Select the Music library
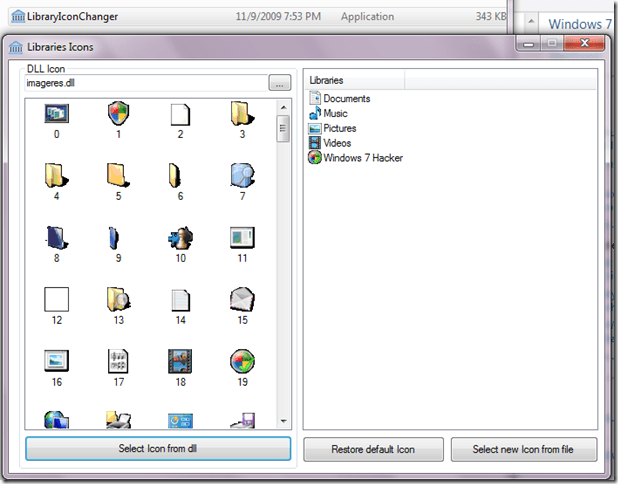 [x=328, y=113]
